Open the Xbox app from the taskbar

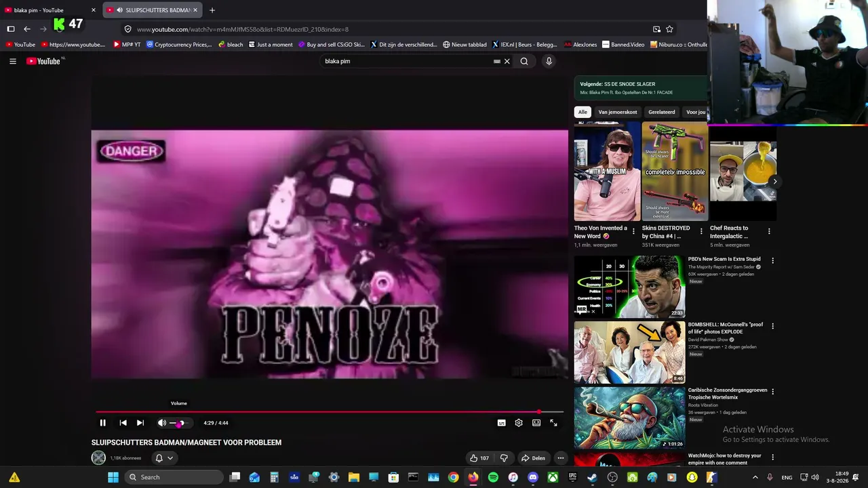[x=553, y=477]
